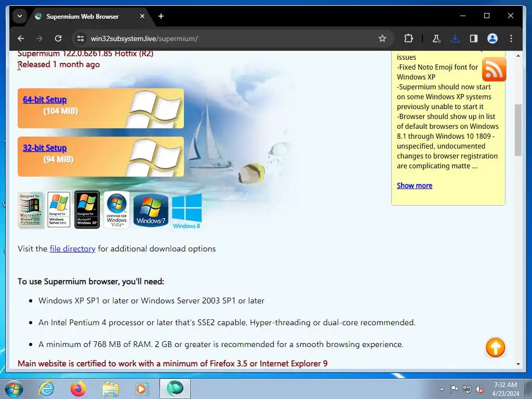Open the network tray icon
532x399 pixels.
click(x=467, y=390)
